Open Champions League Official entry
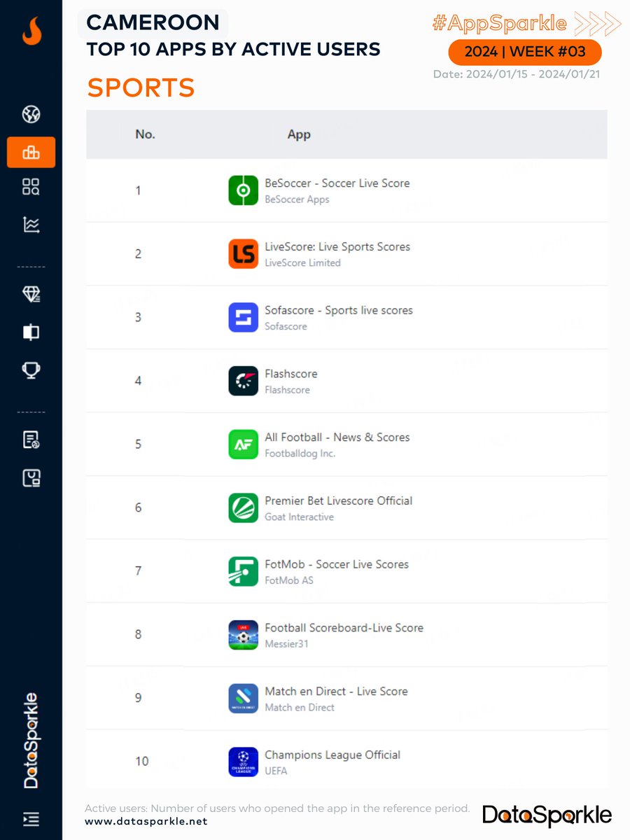The height and width of the screenshot is (840, 630). 332,755
